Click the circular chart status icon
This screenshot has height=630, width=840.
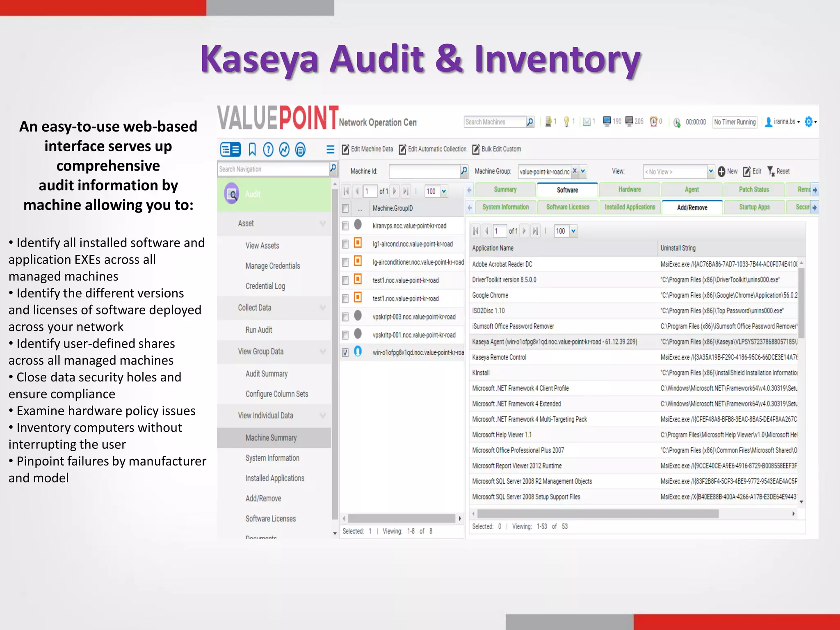click(x=284, y=150)
